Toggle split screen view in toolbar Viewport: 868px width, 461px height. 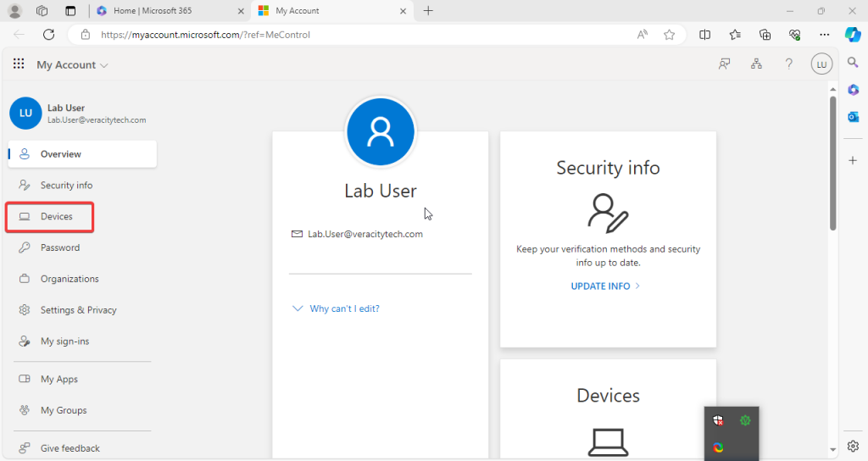(x=705, y=35)
